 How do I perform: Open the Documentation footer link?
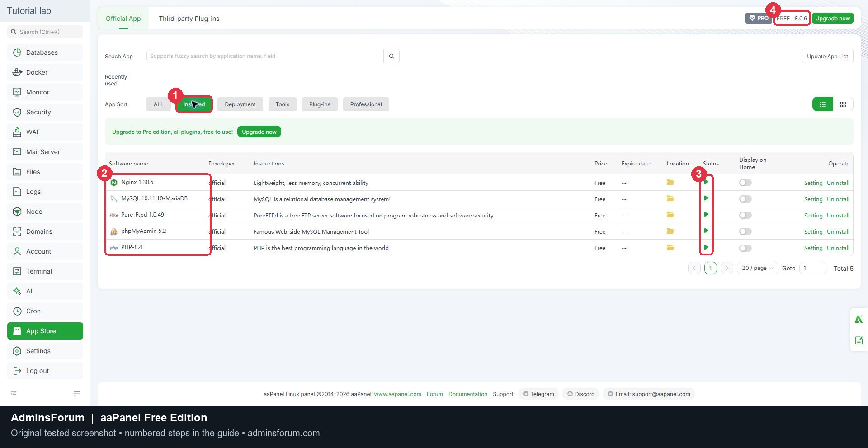(468, 394)
